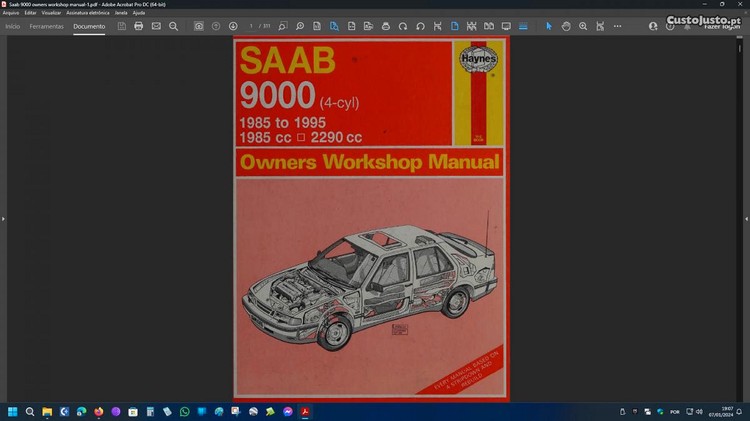
Task: Toggle single page view mode
Action: click(453, 26)
